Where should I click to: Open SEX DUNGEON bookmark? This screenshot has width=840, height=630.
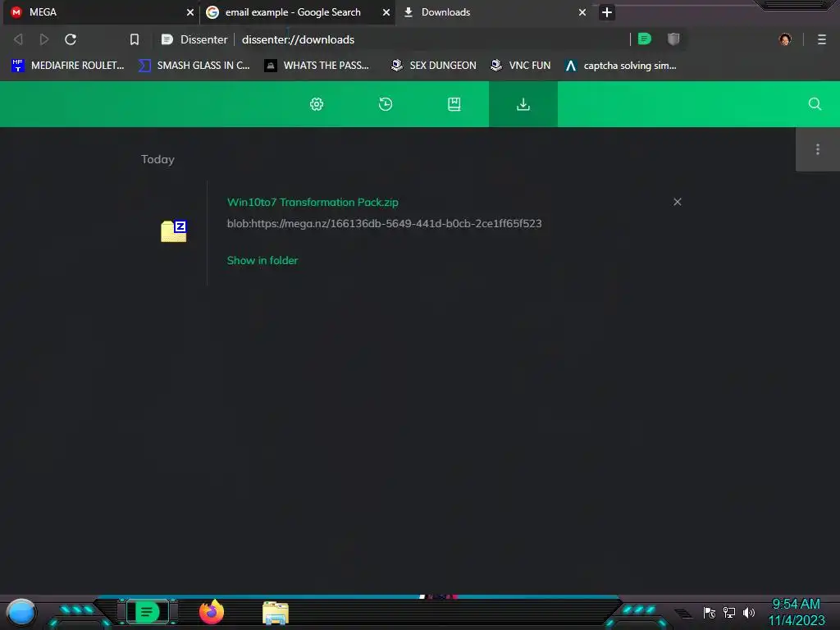433,66
